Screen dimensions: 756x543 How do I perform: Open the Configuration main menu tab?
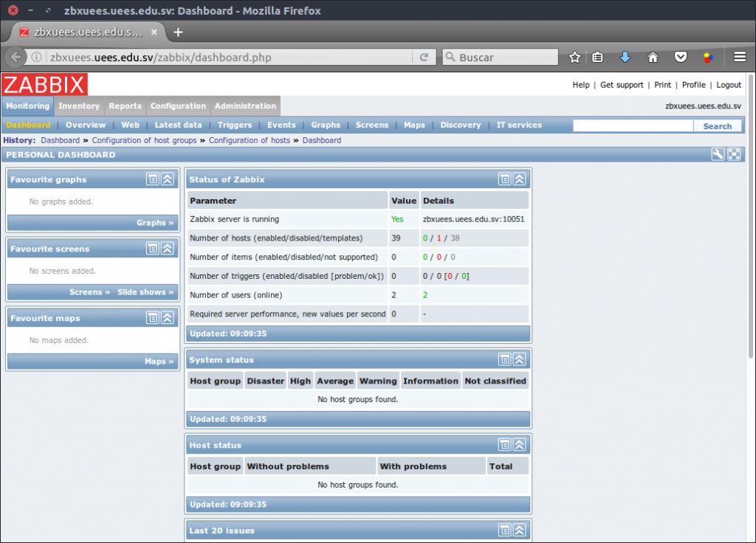click(x=178, y=106)
